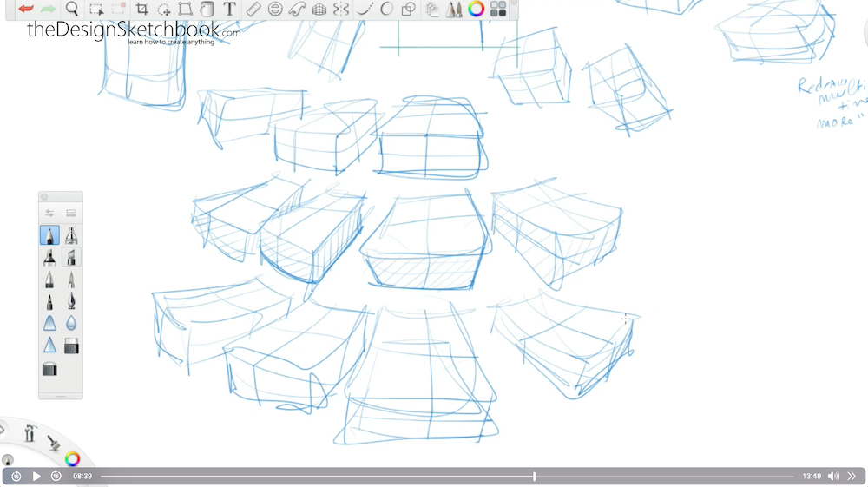Image resolution: width=868 pixels, height=487 pixels.
Task: Click the brush palette bottom handle
Action: (61, 396)
